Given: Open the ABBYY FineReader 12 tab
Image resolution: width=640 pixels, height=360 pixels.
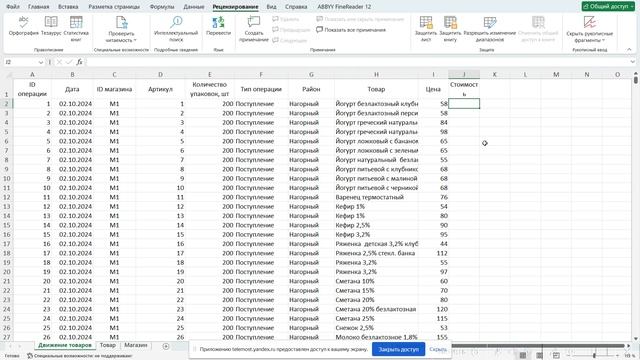Looking at the screenshot, I should click(344, 7).
